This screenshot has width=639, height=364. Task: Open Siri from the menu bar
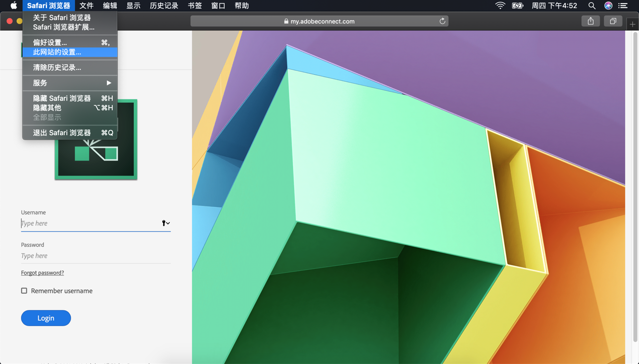[x=608, y=5]
